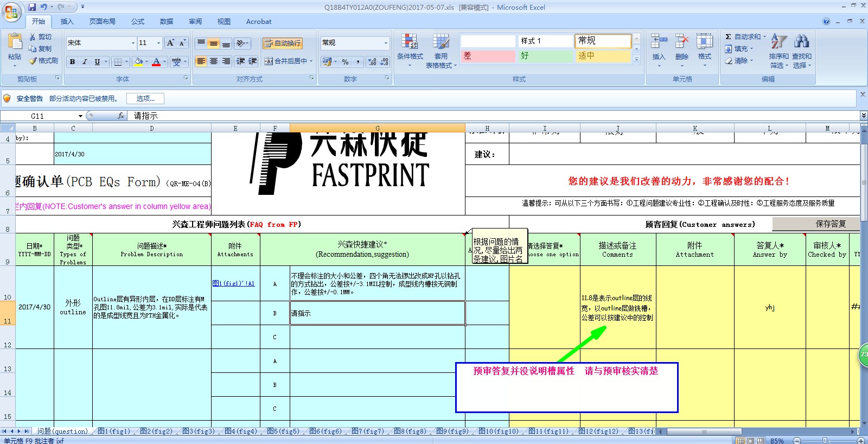Open the 图1(fig1) sheet tab

coord(114,432)
